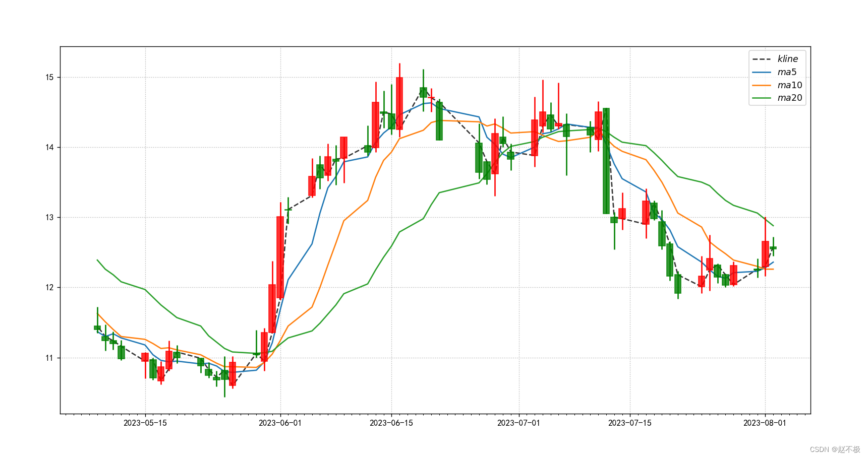Click the y-axis value 13
Image resolution: width=868 pixels, height=458 pixels.
49,218
